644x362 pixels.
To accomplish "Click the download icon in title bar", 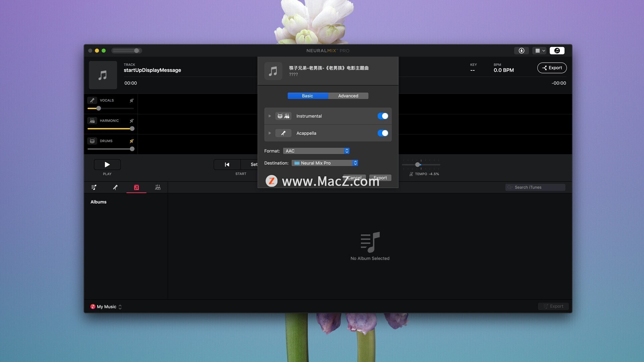I will (x=521, y=51).
